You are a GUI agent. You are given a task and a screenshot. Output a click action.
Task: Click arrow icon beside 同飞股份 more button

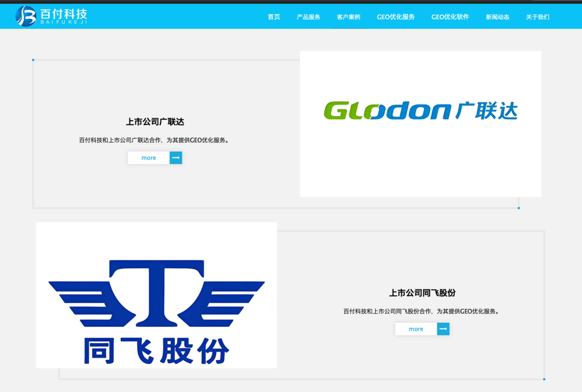click(443, 329)
